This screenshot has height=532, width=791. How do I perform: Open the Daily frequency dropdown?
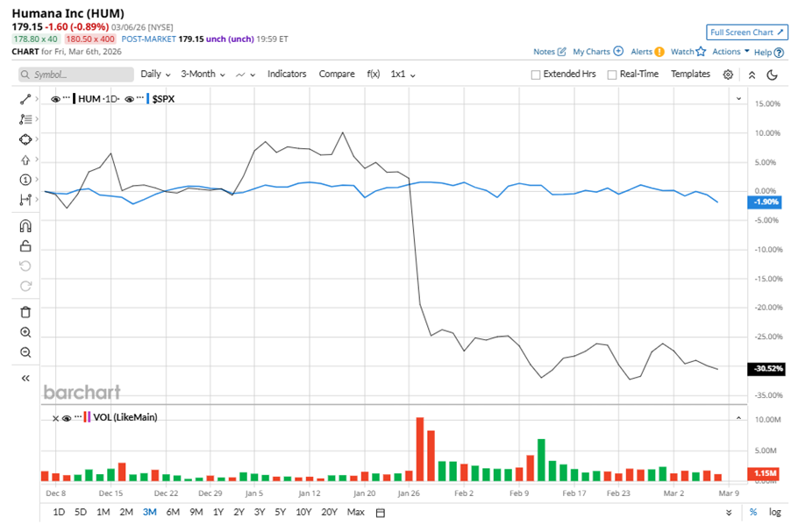pos(155,74)
